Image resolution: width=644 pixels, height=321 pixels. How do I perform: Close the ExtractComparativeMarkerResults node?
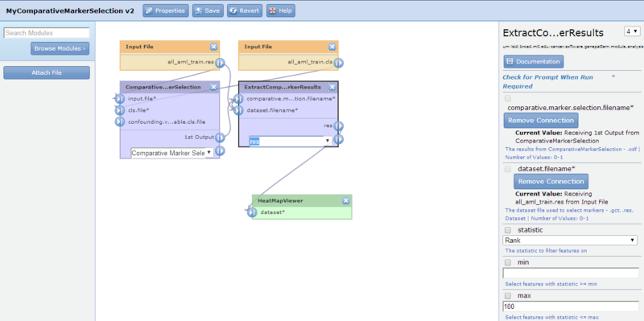point(332,87)
